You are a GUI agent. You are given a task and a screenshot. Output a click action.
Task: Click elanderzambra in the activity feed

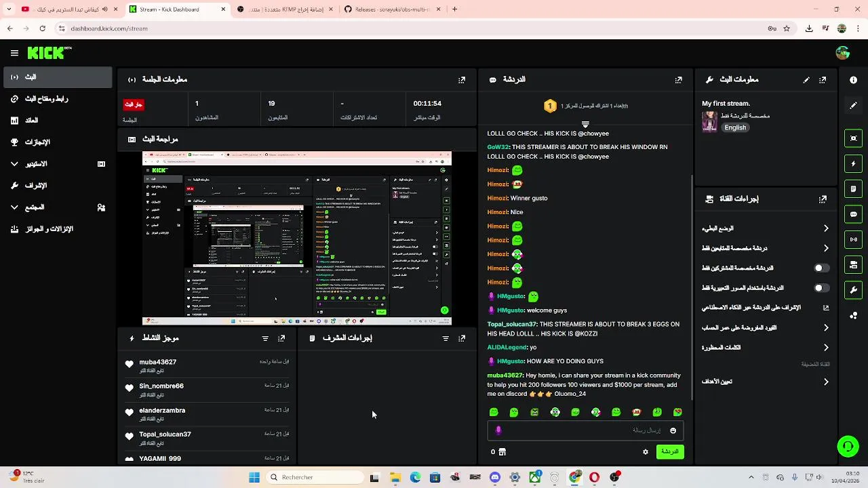[x=162, y=411]
